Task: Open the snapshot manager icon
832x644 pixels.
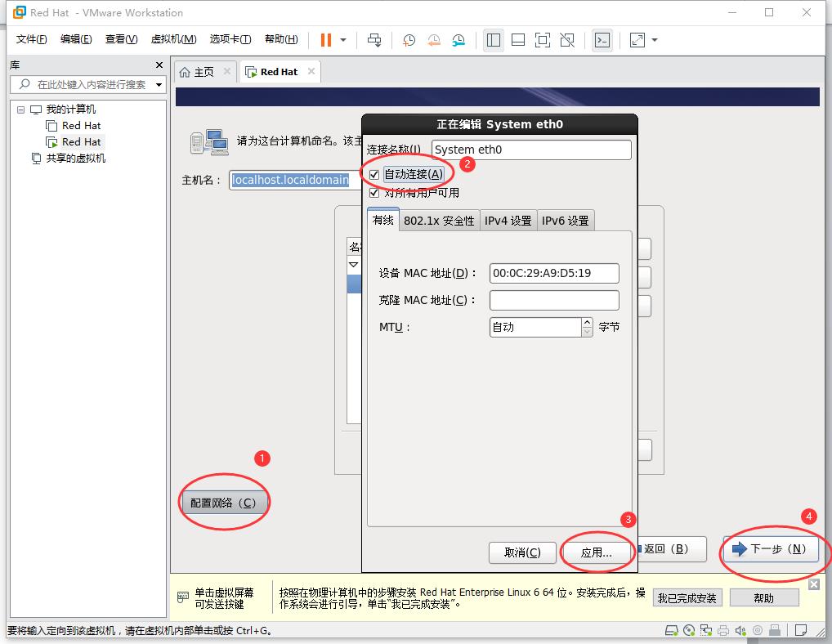Action: click(458, 40)
